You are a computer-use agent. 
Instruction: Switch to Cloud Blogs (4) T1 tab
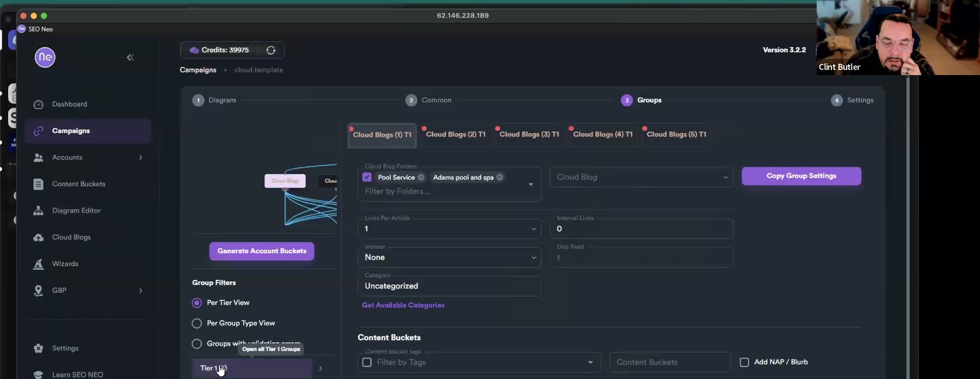[603, 134]
